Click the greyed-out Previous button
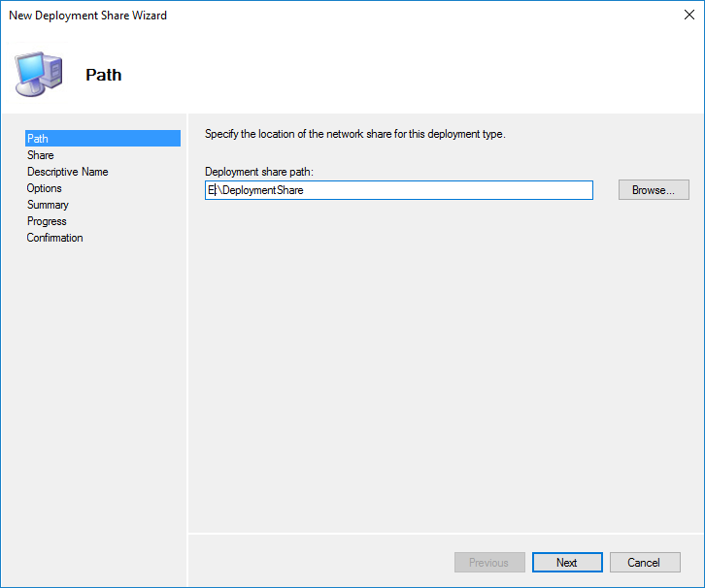The height and width of the screenshot is (588, 705). point(489,563)
